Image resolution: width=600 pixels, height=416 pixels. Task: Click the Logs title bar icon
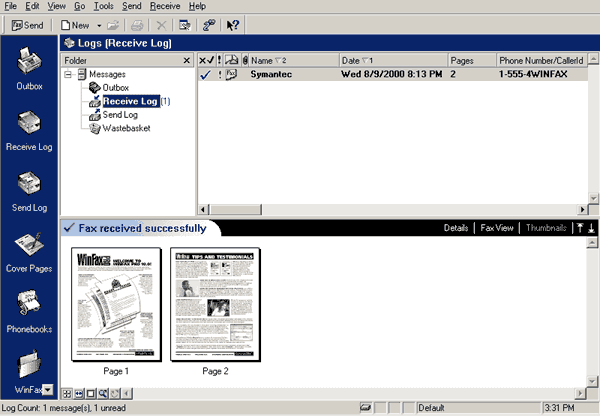click(x=69, y=43)
